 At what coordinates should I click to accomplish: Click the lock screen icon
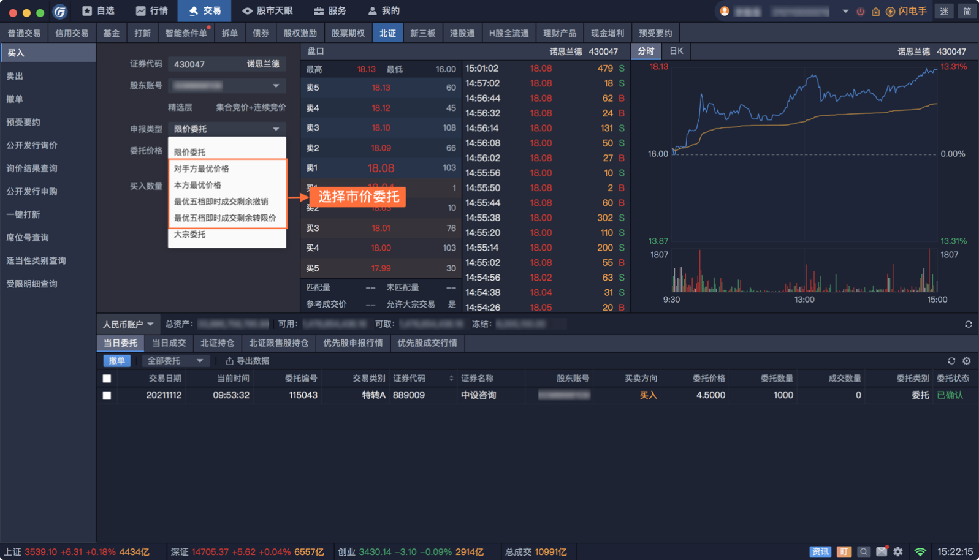click(875, 12)
